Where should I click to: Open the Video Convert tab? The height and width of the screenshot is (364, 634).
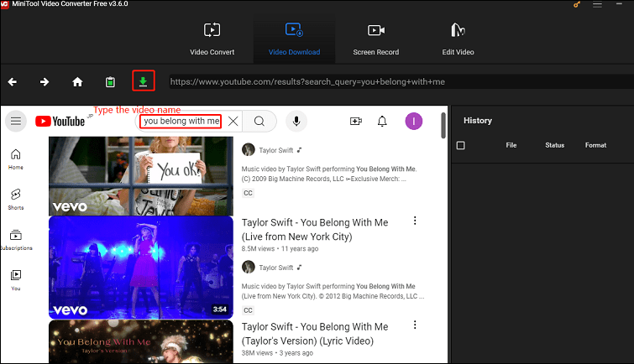(212, 39)
